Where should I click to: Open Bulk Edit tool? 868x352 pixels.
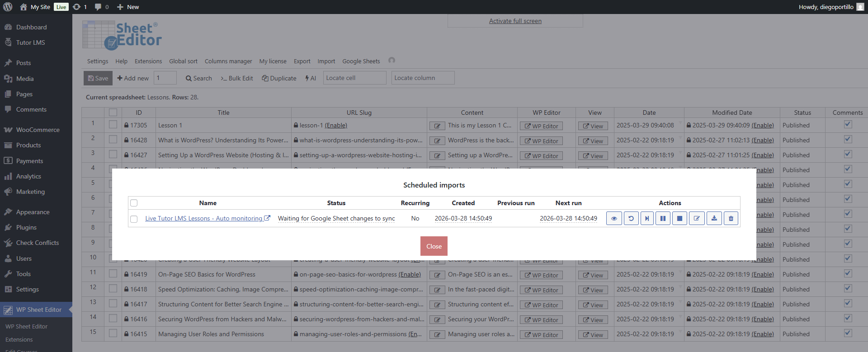[x=236, y=78]
